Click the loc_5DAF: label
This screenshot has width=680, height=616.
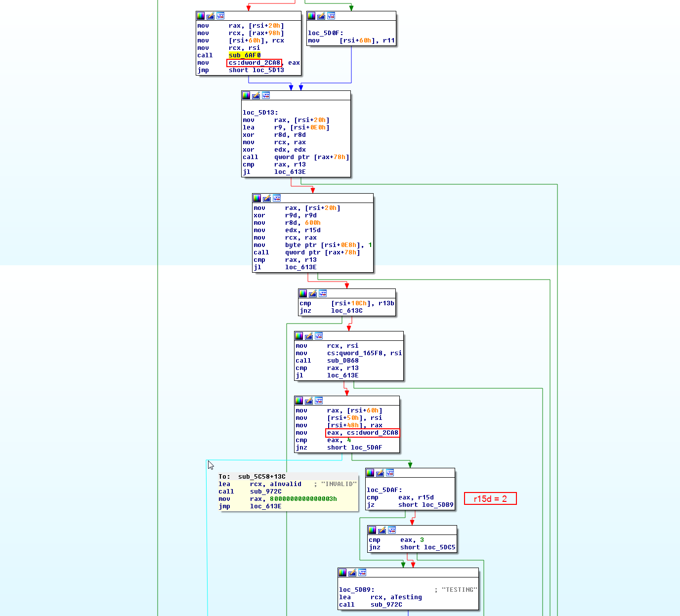pyautogui.click(x=384, y=490)
